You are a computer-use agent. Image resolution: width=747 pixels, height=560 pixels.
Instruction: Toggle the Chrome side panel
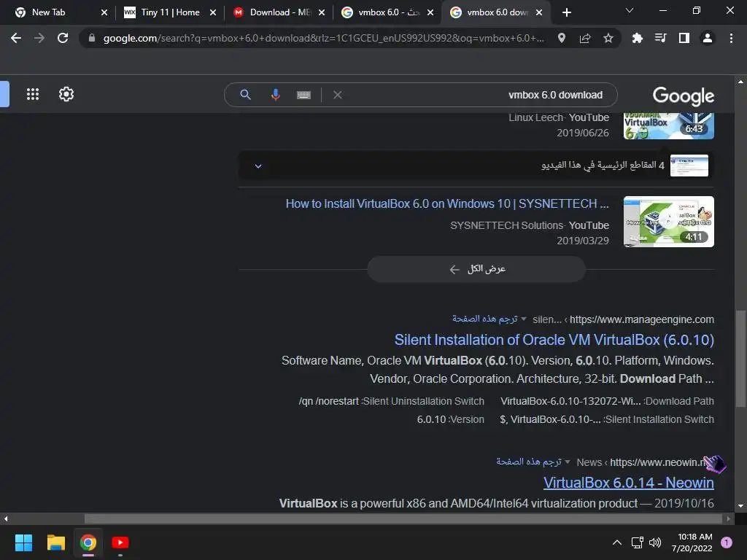point(684,38)
